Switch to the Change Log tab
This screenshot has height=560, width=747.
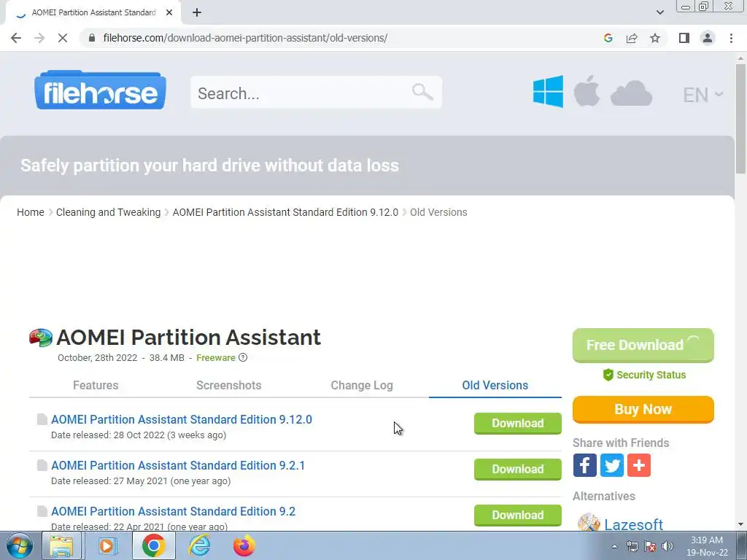tap(362, 385)
